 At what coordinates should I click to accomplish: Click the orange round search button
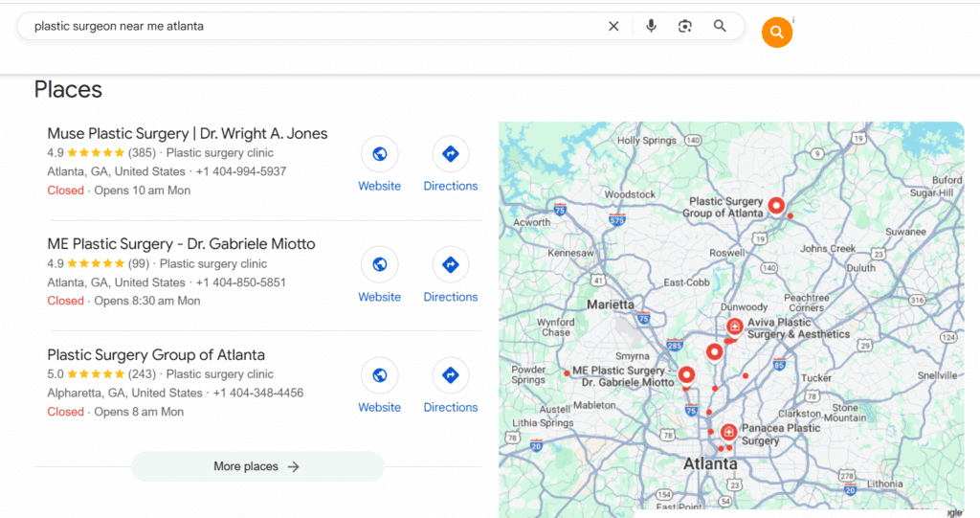pyautogui.click(x=777, y=32)
